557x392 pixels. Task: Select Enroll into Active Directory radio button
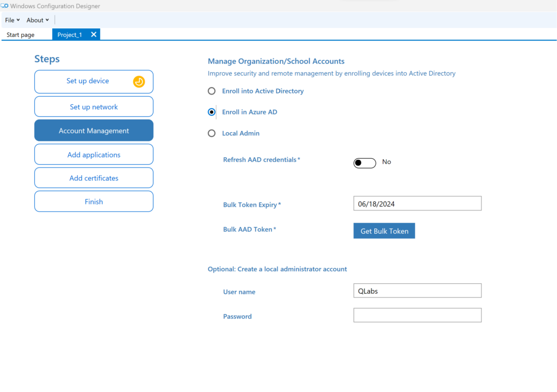pos(212,91)
